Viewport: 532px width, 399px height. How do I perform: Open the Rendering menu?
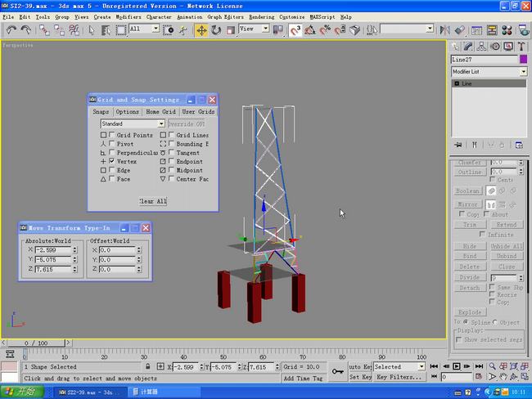click(261, 16)
